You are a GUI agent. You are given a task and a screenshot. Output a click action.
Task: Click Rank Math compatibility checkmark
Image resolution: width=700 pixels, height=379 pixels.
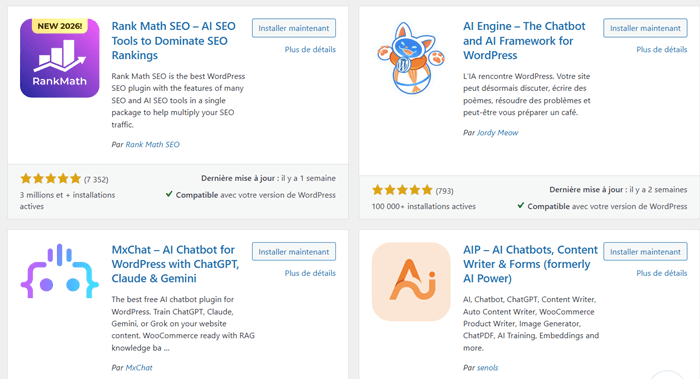[169, 194]
